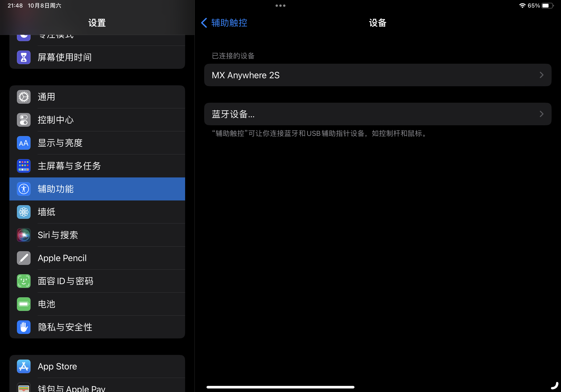
Task: Expand the 蓝牙设备 row chevron
Action: tap(542, 114)
